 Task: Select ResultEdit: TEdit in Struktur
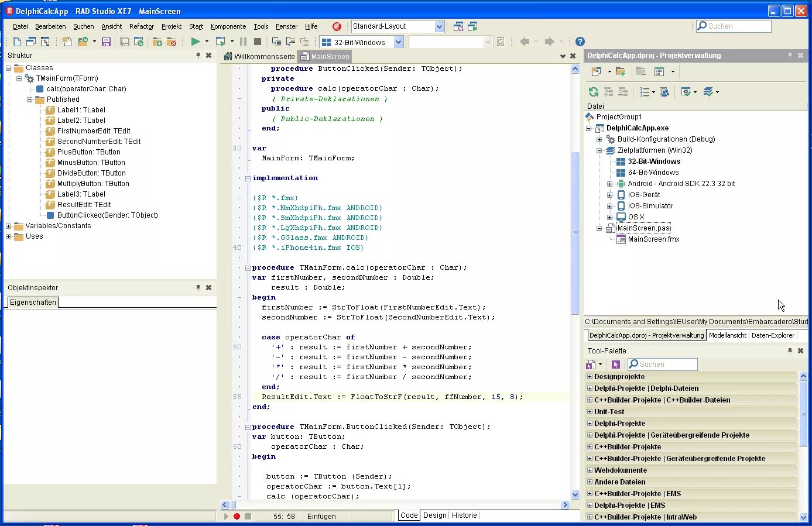[84, 205]
